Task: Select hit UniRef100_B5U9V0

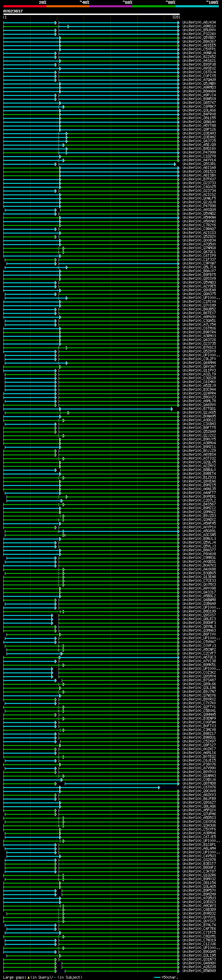Action: click(x=199, y=30)
